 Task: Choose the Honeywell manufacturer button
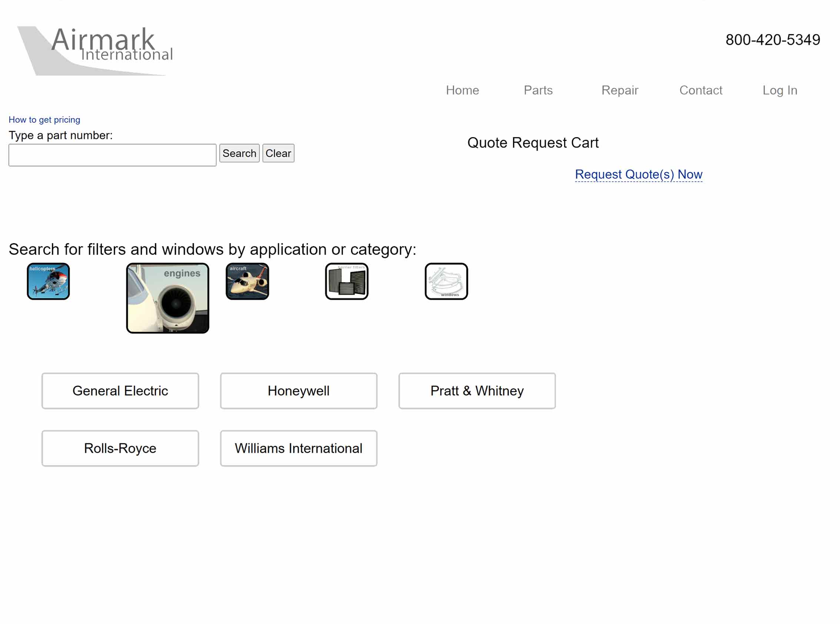click(299, 391)
